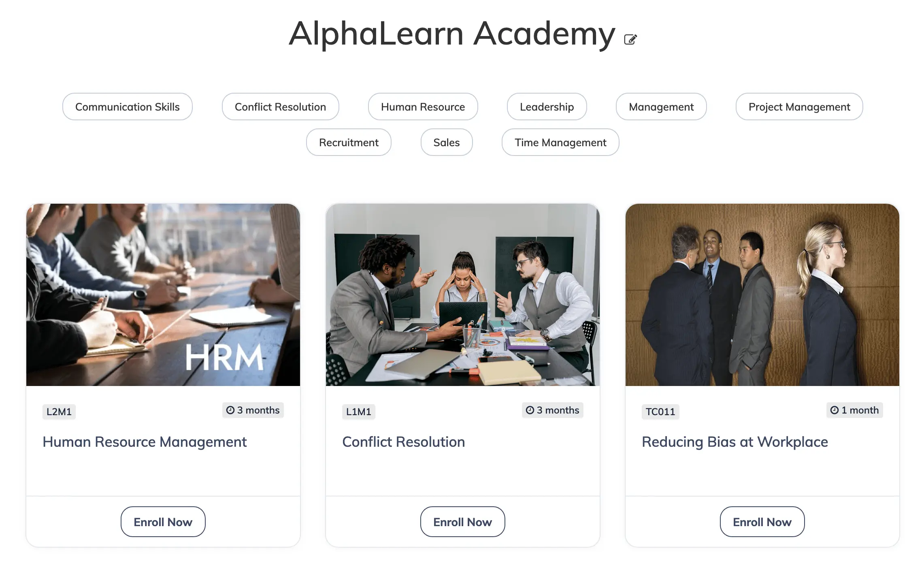This screenshot has width=924, height=563.
Task: Open the HRM course thumbnail image
Action: (163, 295)
